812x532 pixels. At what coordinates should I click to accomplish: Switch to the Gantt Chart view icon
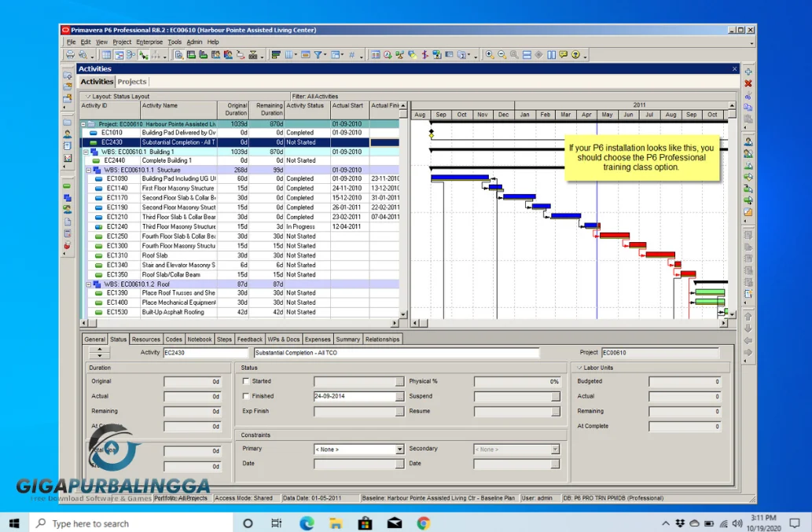pos(119,54)
